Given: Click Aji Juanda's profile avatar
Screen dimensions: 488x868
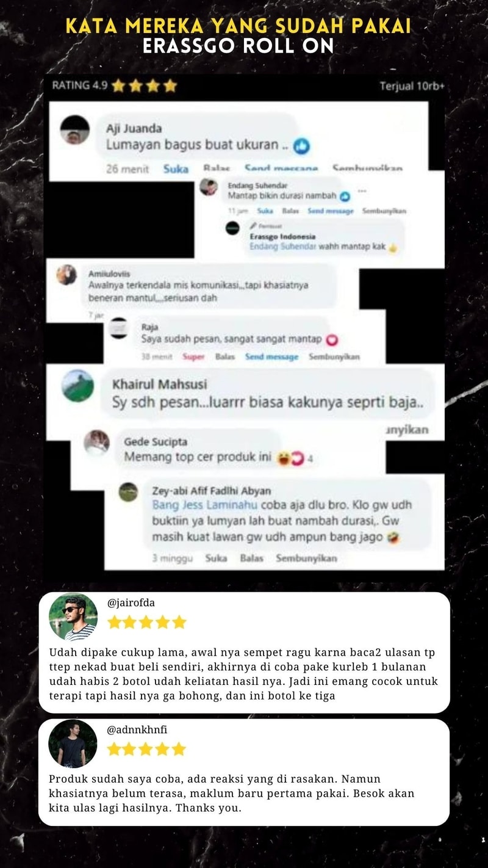Looking at the screenshot, I should [75, 129].
